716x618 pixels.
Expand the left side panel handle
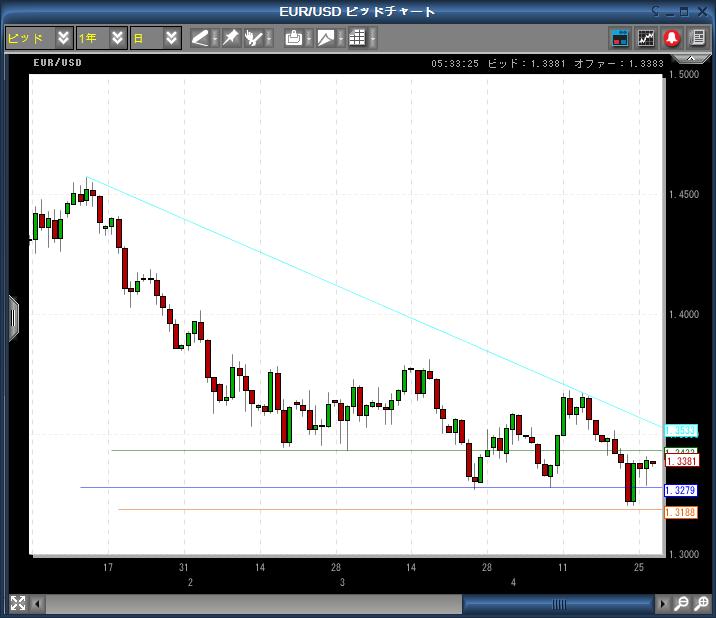[13, 318]
